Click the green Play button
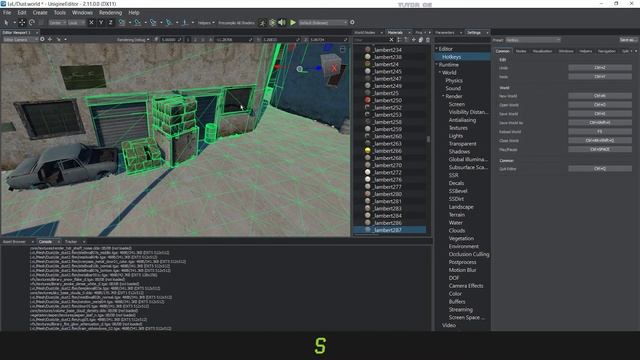Image resolution: width=640 pixels, height=360 pixels. coord(293,23)
